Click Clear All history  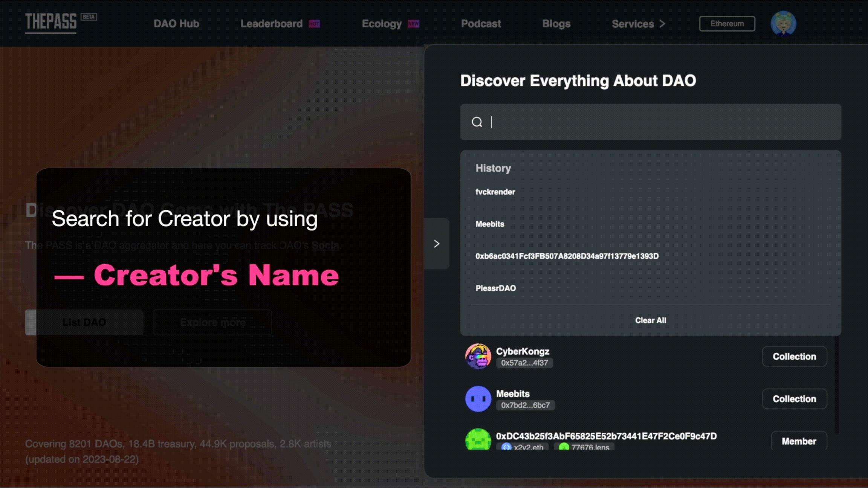click(x=650, y=320)
